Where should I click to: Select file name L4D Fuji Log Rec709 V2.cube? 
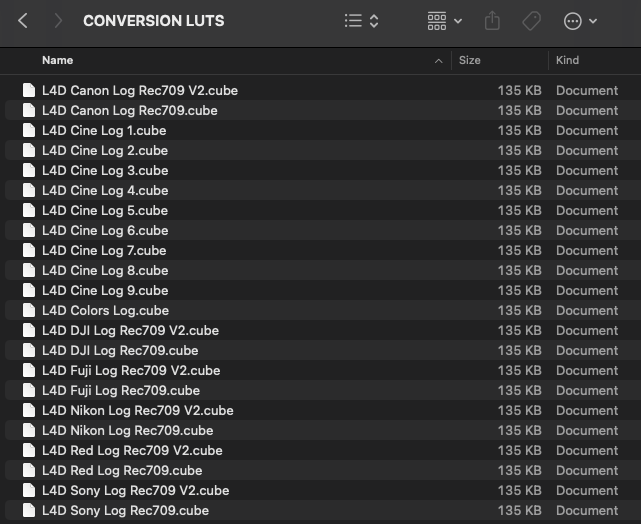[x=131, y=371]
